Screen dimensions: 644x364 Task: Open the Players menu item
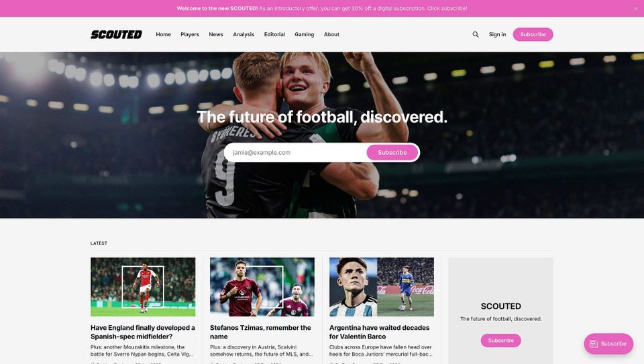tap(190, 34)
